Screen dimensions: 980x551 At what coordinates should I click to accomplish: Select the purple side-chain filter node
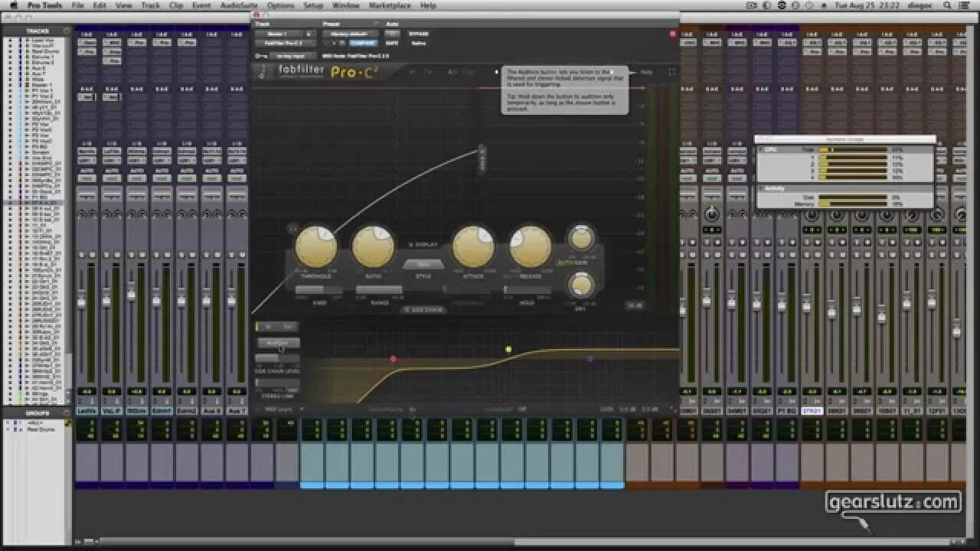(590, 358)
